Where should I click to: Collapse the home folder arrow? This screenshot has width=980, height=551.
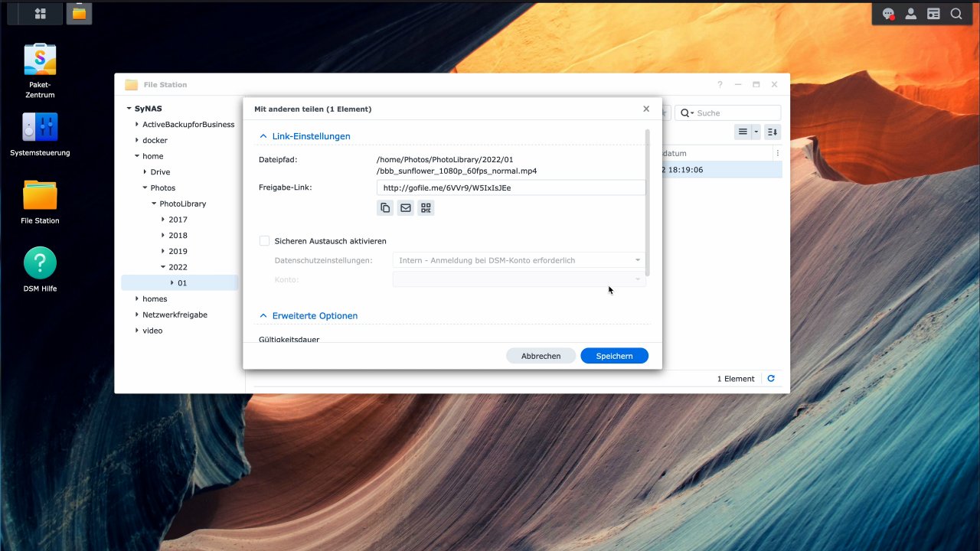(137, 156)
